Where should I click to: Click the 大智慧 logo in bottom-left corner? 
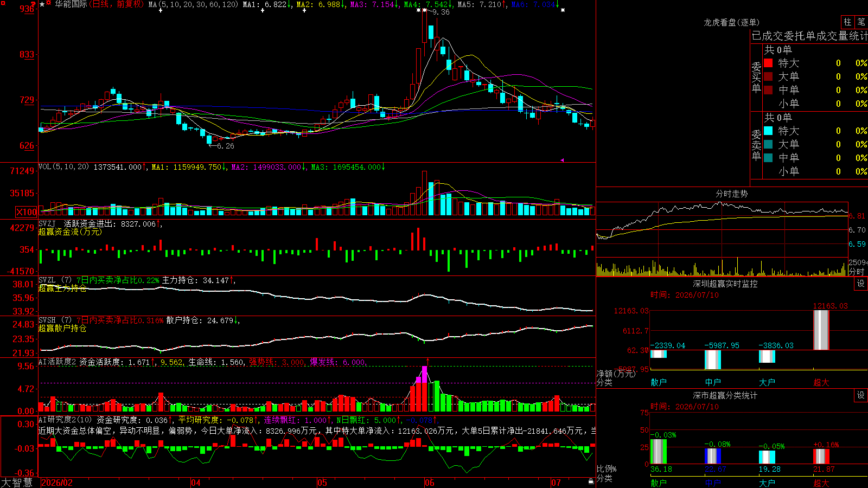point(17,483)
